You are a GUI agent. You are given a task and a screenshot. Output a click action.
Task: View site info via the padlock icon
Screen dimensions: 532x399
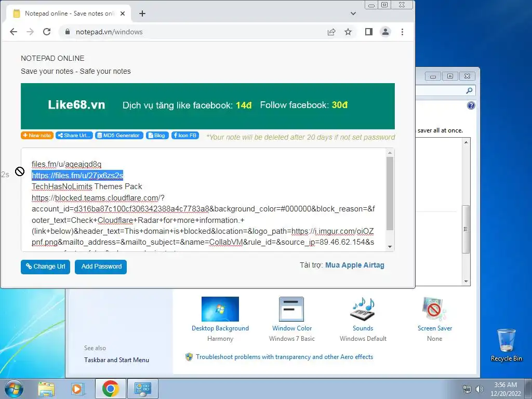pos(67,32)
